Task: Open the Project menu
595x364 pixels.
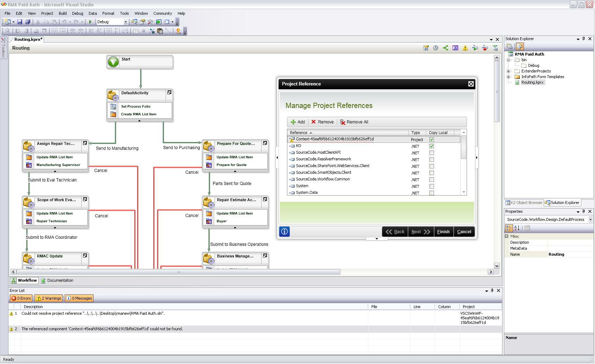Action: coord(47,13)
